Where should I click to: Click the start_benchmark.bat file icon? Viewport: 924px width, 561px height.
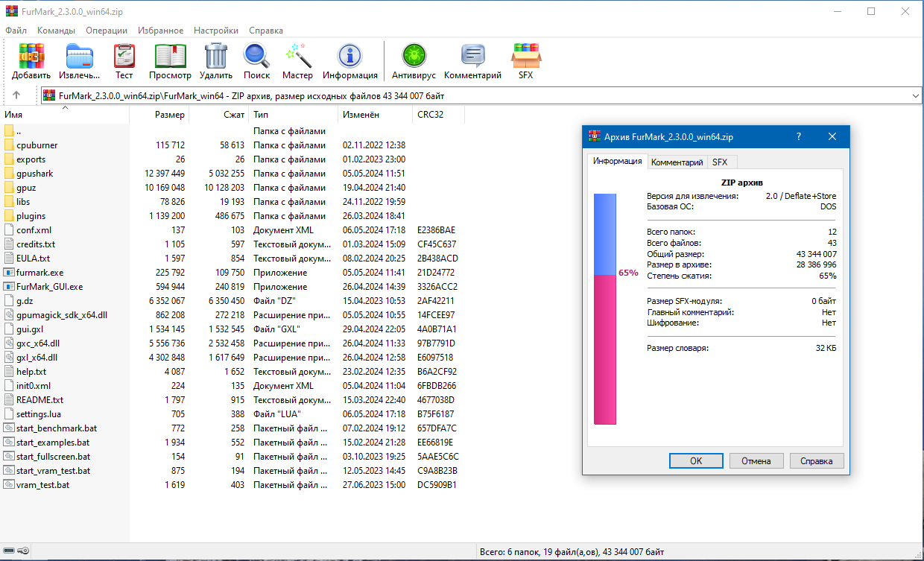click(x=9, y=428)
